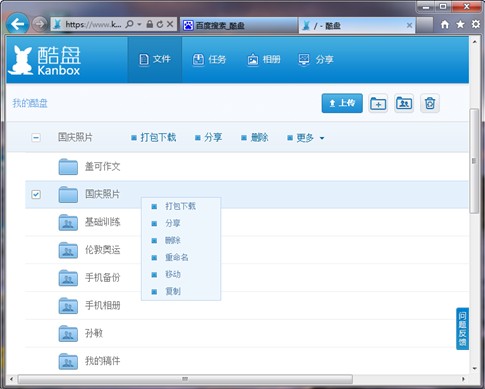The height and width of the screenshot is (389, 485).
Task: Click the search magnifier in address bar
Action: 129,24
